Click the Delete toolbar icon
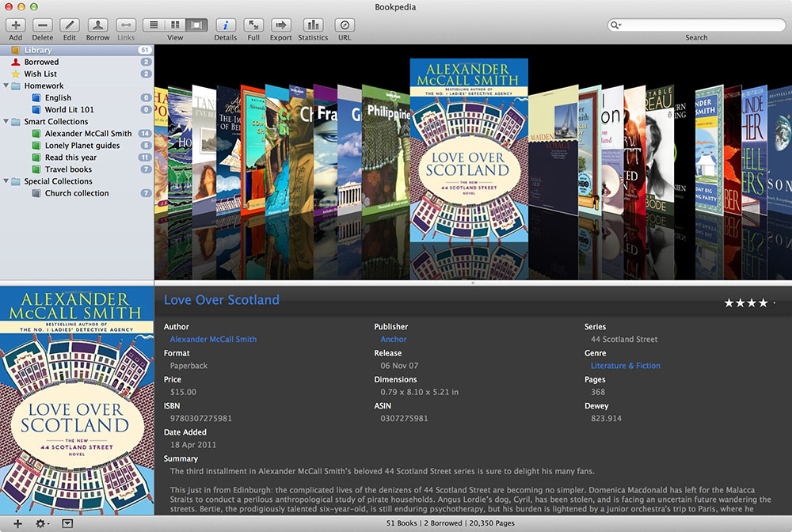Viewport: 792px width, 532px height. pyautogui.click(x=43, y=25)
